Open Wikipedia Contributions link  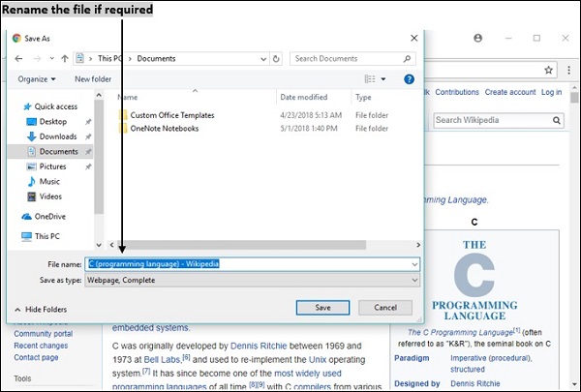[x=457, y=92]
